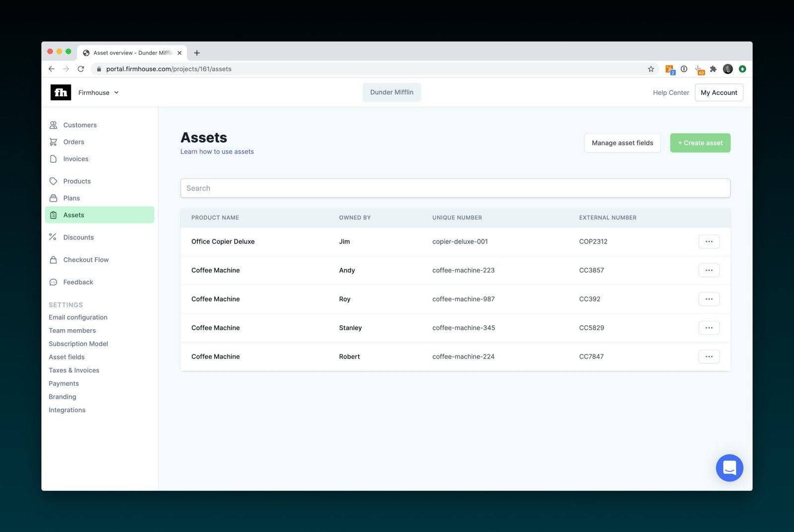Select Products via the tag icon

click(53, 181)
